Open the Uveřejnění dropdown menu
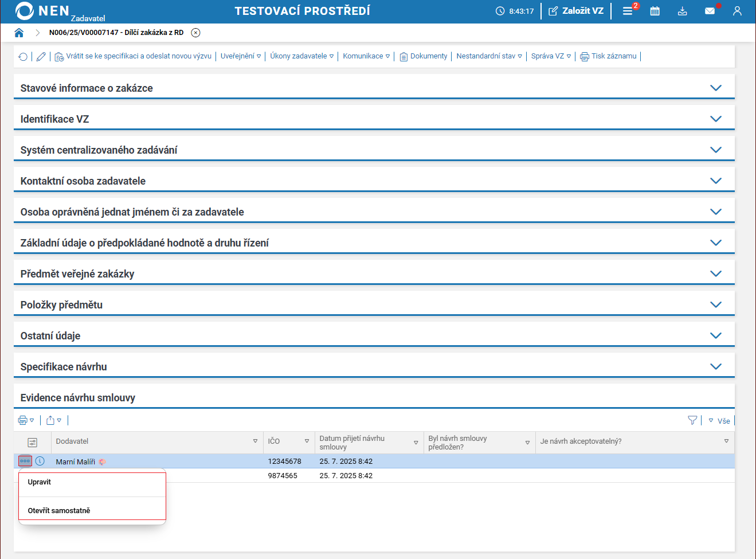The width and height of the screenshot is (756, 559). coord(241,56)
